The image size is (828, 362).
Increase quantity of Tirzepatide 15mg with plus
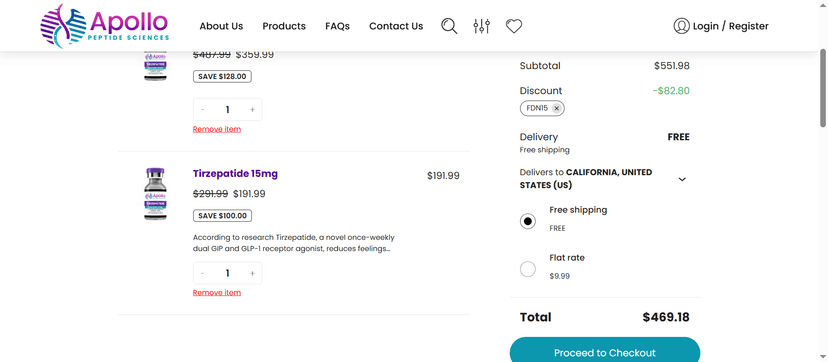point(252,273)
